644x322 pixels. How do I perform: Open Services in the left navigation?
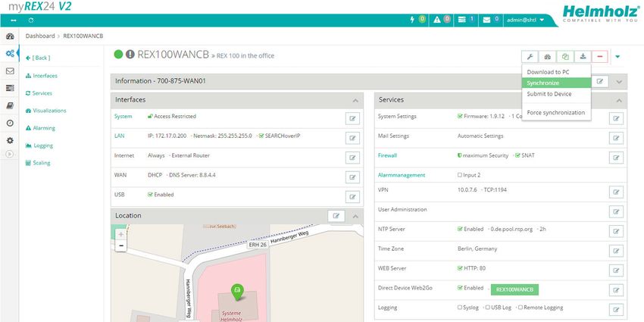[x=39, y=93]
